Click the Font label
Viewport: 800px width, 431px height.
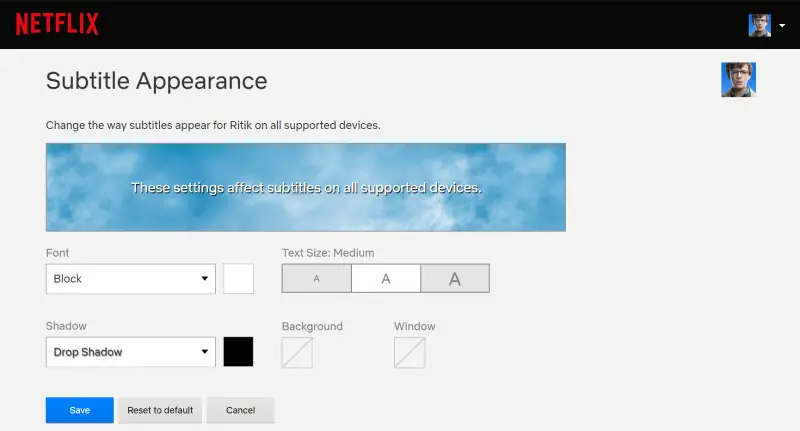[57, 253]
